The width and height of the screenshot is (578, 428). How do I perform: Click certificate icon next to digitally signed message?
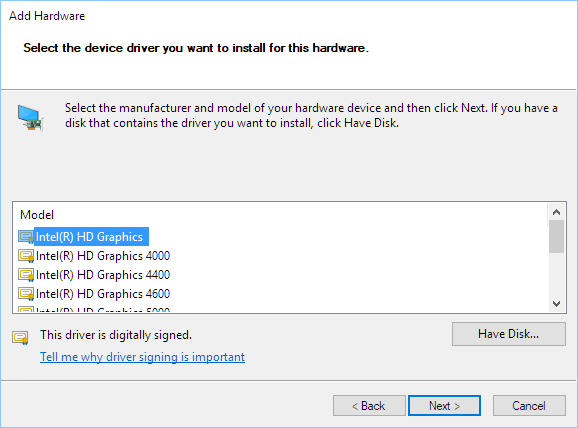20,337
